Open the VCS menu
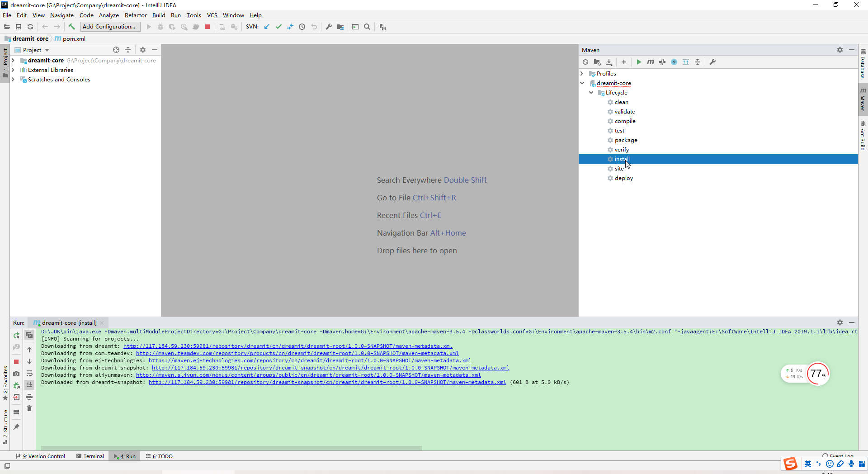 point(212,15)
